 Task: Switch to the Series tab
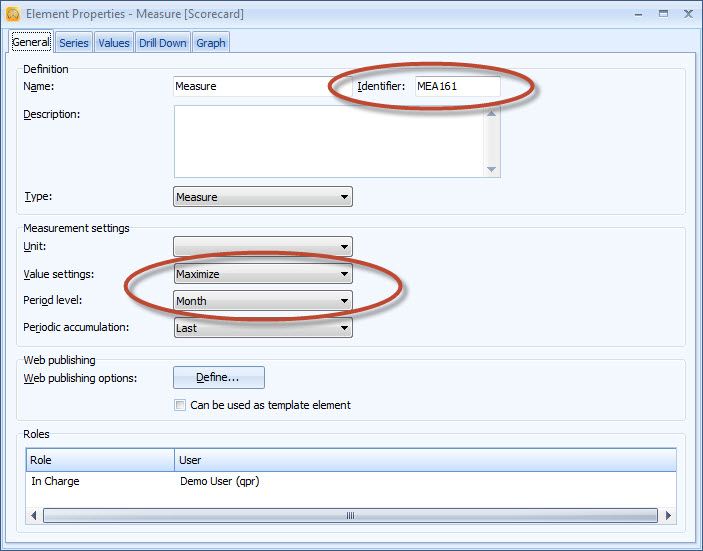(74, 43)
